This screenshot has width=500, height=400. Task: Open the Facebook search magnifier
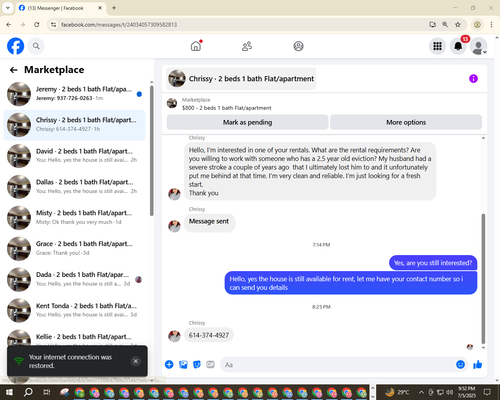tap(36, 46)
